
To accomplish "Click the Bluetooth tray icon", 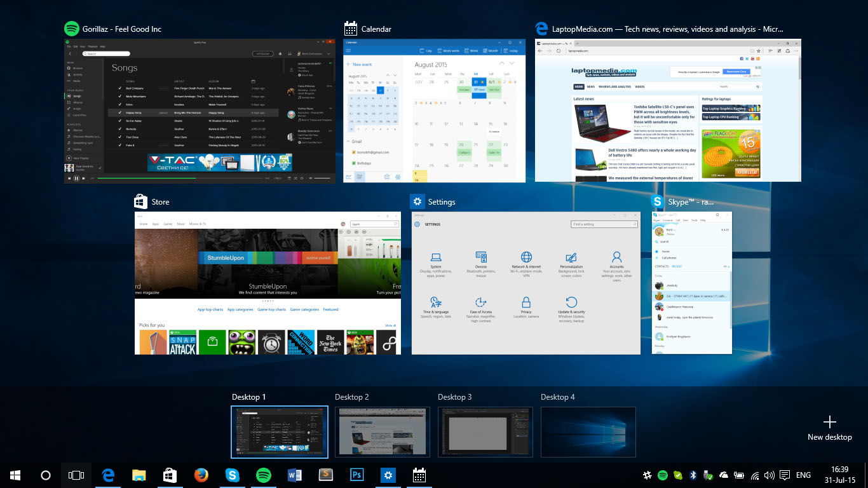I will click(694, 475).
